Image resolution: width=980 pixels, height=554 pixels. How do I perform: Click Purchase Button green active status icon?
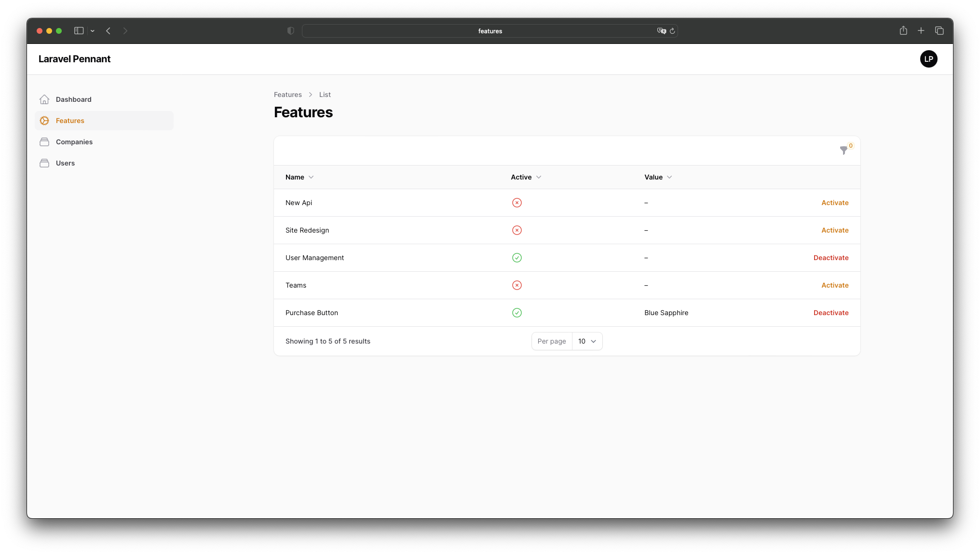click(517, 313)
